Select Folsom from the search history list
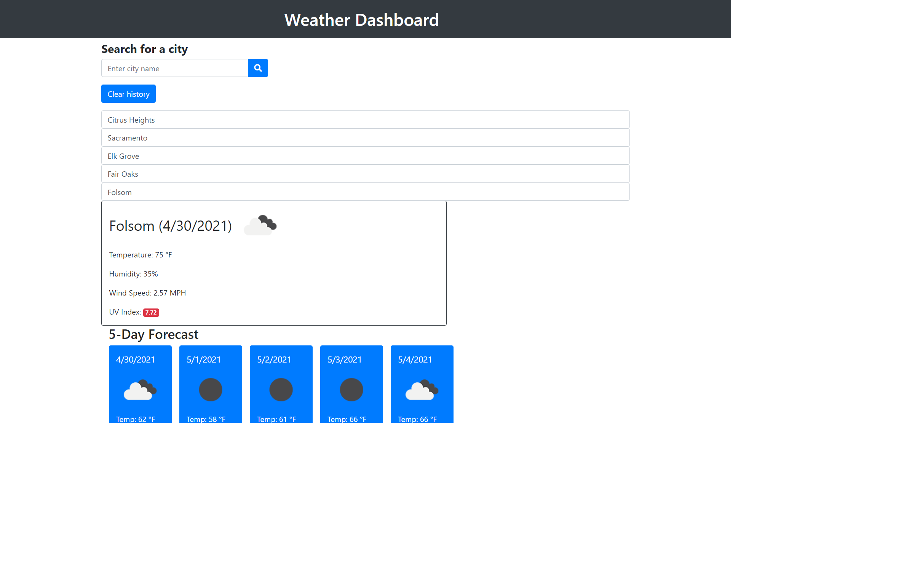Screen dimensions: 904x588 click(x=364, y=192)
